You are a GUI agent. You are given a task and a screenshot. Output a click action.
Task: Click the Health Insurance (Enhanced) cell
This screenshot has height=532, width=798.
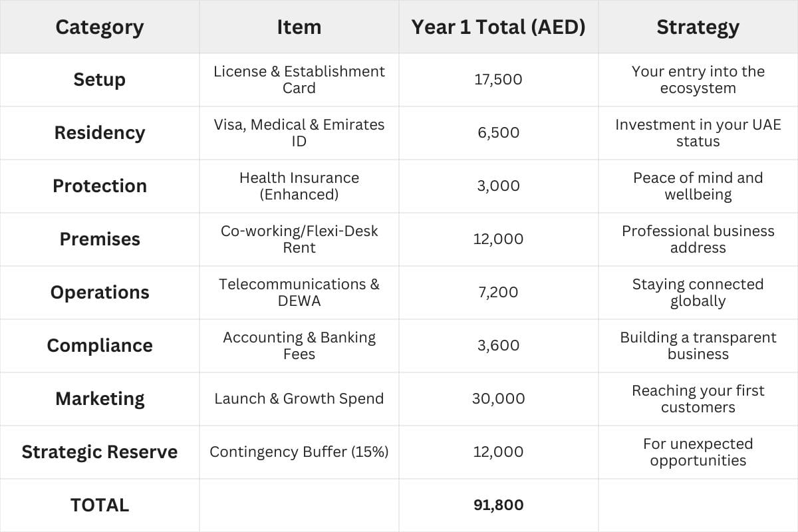(299, 186)
